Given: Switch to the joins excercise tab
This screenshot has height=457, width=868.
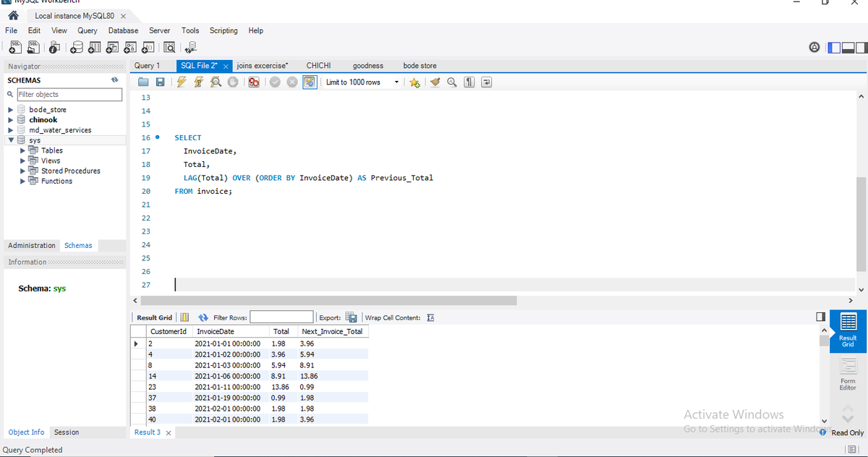Looking at the screenshot, I should (263, 65).
